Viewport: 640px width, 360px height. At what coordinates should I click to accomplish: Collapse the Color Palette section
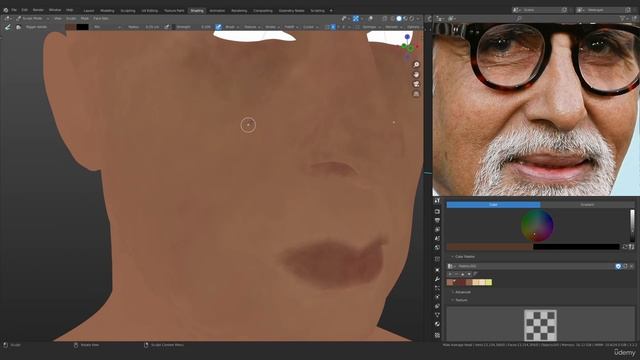coord(463,257)
